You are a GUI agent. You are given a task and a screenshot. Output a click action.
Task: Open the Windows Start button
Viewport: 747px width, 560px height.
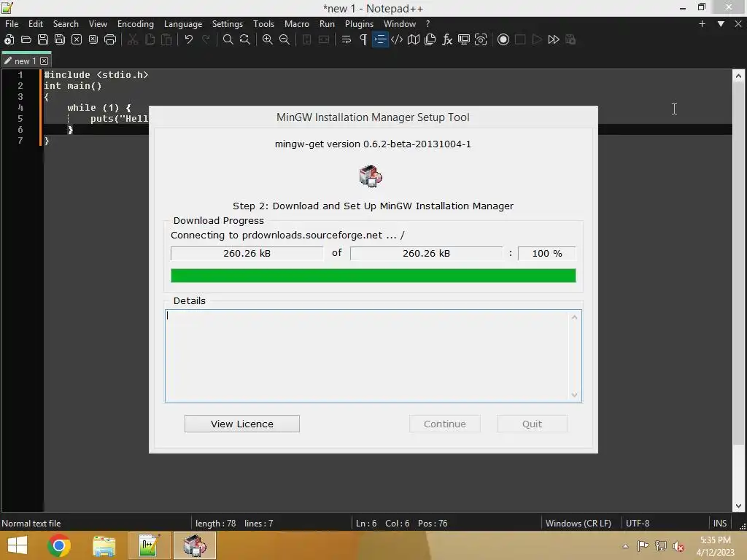(18, 545)
